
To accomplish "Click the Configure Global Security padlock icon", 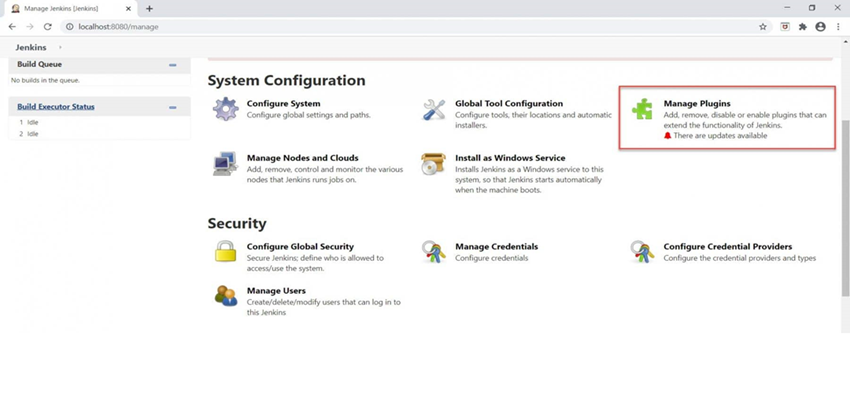I will 226,252.
